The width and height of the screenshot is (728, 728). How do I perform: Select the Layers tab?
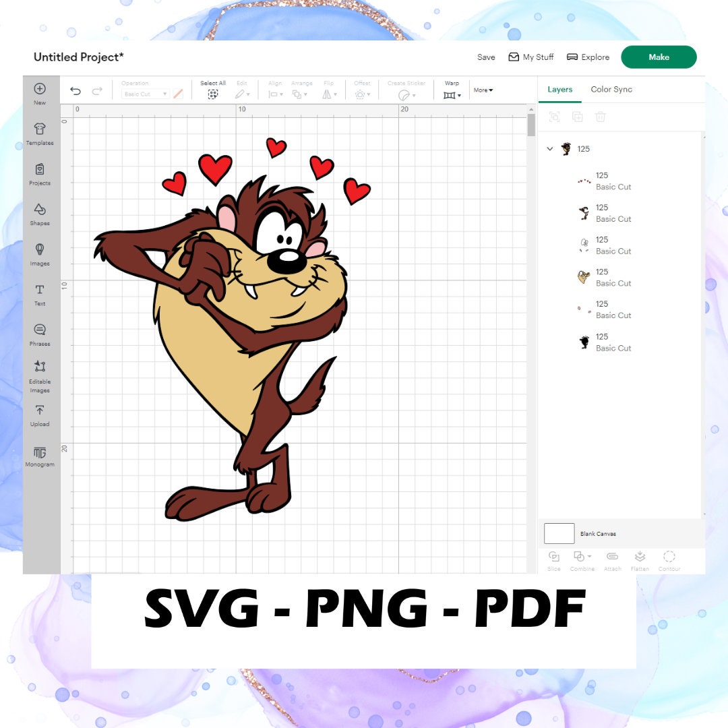pos(560,89)
